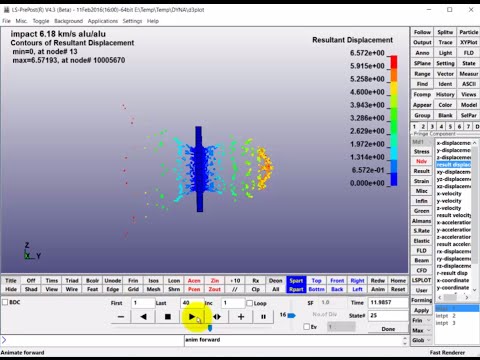The width and height of the screenshot is (480, 360).
Task: Toggle the Triad axis display
Action: (x=72, y=281)
